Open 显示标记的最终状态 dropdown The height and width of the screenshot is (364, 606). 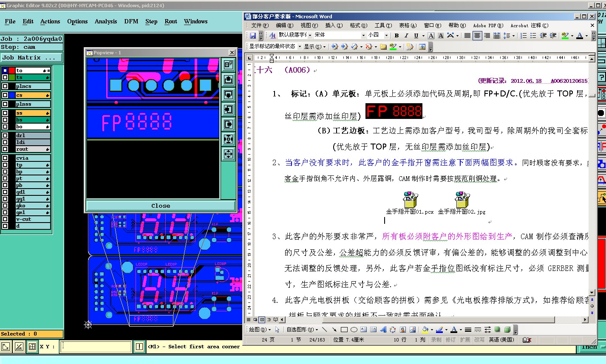300,46
